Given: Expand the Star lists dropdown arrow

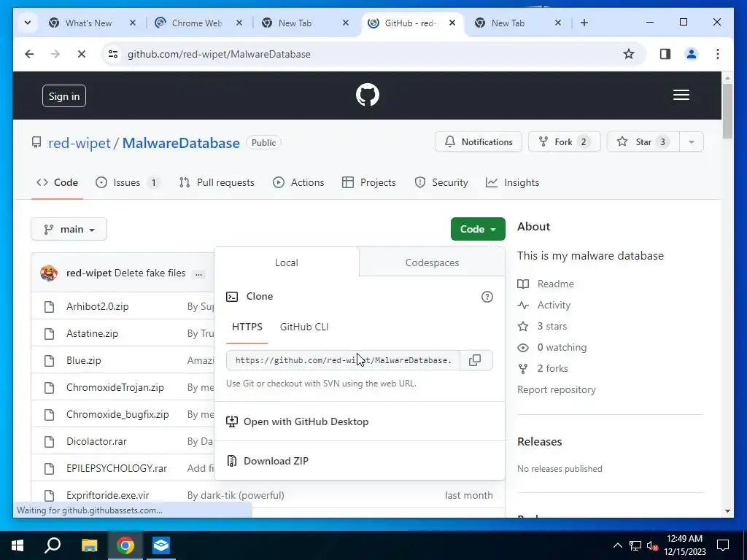Looking at the screenshot, I should tap(692, 142).
